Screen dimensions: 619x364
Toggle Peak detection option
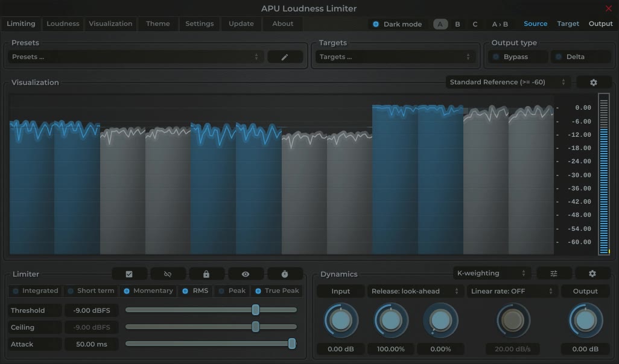pyautogui.click(x=232, y=291)
